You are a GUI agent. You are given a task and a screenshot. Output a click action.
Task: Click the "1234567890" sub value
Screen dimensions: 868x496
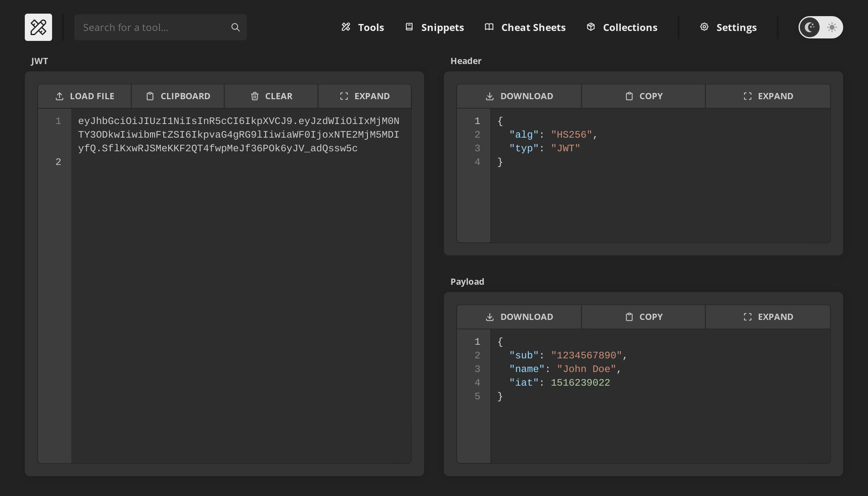coord(587,355)
